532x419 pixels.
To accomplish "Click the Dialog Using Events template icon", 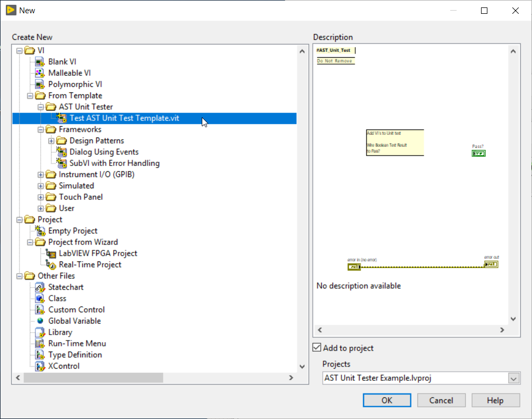I will click(62, 152).
